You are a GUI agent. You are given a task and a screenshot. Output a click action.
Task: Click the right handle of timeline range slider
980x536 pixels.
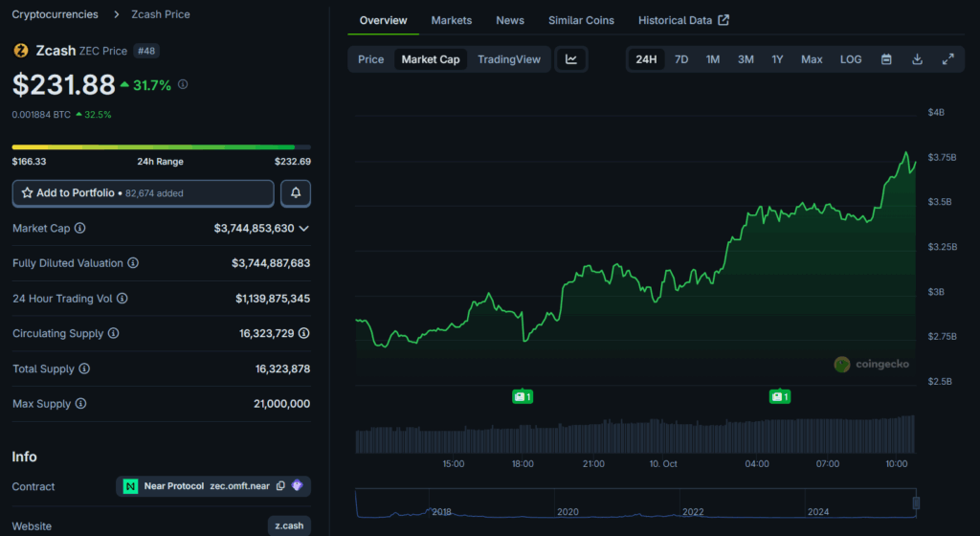[916, 502]
